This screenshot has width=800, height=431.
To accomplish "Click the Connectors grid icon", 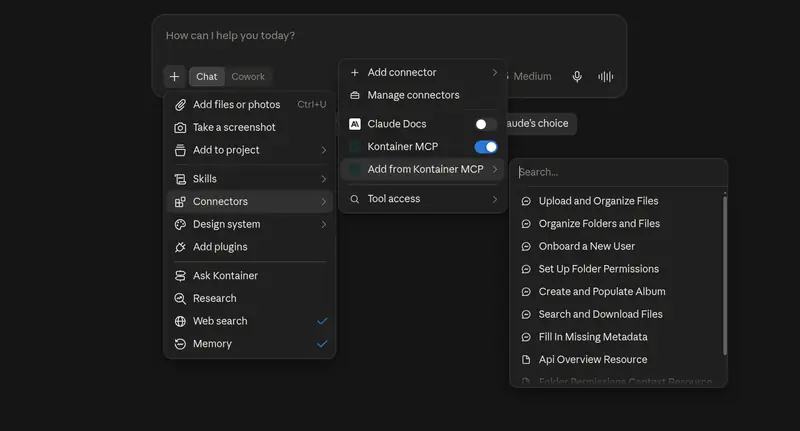I will tap(180, 201).
